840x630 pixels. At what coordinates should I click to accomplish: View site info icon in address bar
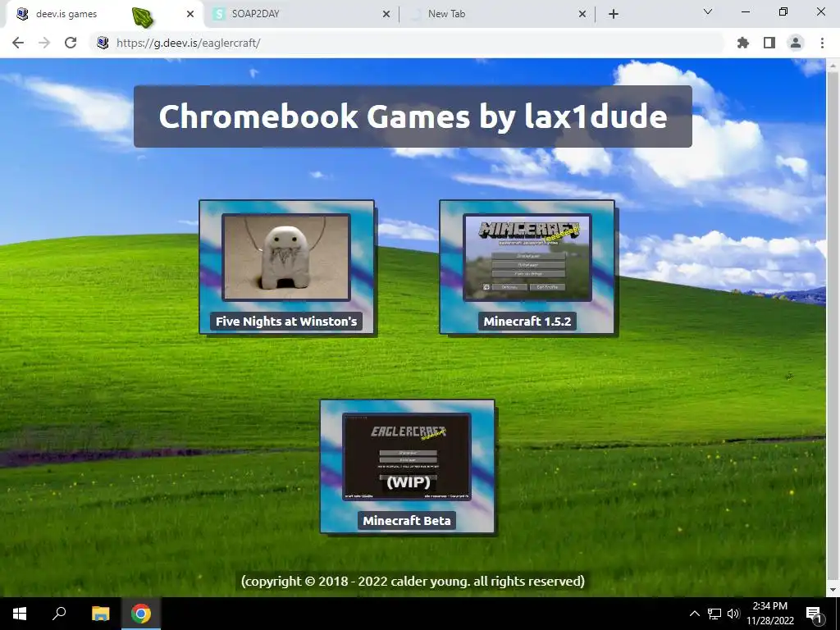pos(103,43)
